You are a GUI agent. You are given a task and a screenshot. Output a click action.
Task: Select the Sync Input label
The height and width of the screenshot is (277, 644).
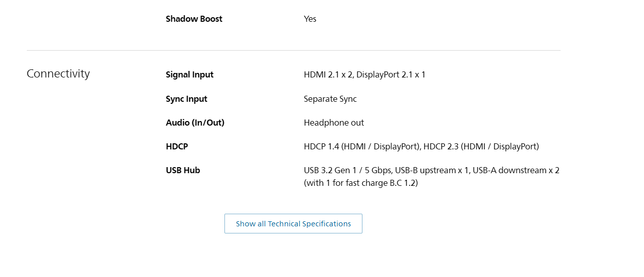pos(187,99)
